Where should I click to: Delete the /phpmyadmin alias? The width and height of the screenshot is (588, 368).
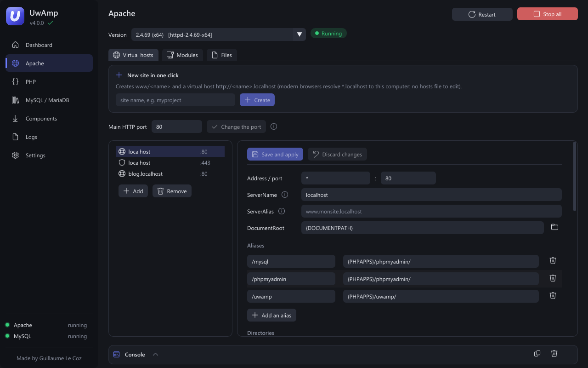(x=553, y=278)
